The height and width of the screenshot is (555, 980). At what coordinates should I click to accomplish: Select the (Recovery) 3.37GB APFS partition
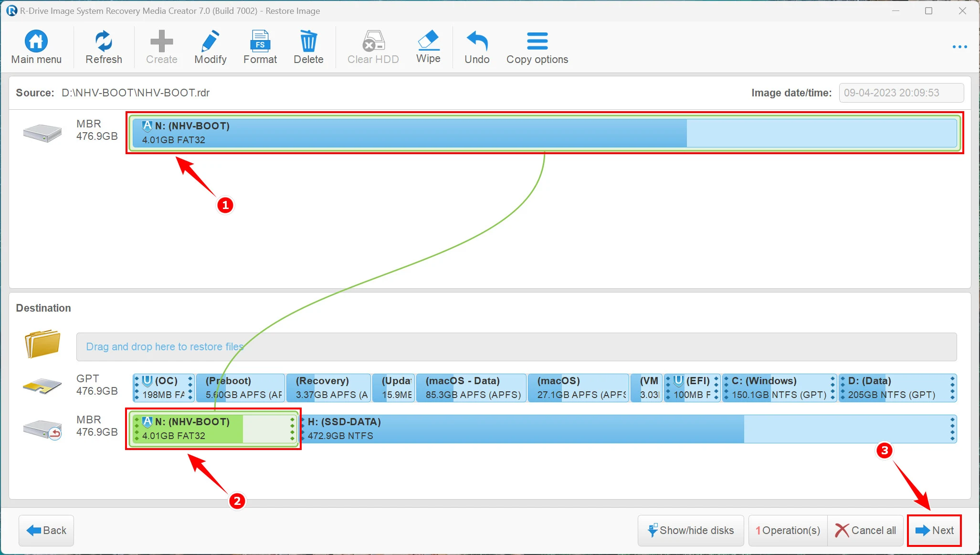point(328,388)
